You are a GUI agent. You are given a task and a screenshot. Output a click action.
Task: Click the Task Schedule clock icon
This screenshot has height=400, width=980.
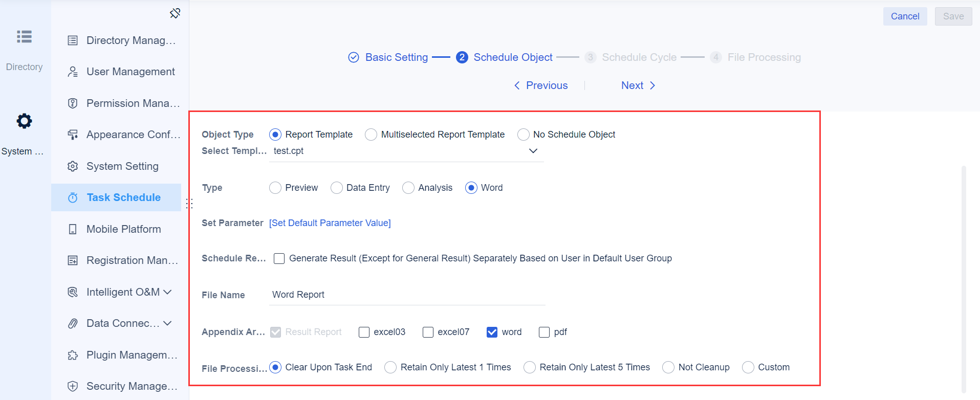click(x=73, y=197)
